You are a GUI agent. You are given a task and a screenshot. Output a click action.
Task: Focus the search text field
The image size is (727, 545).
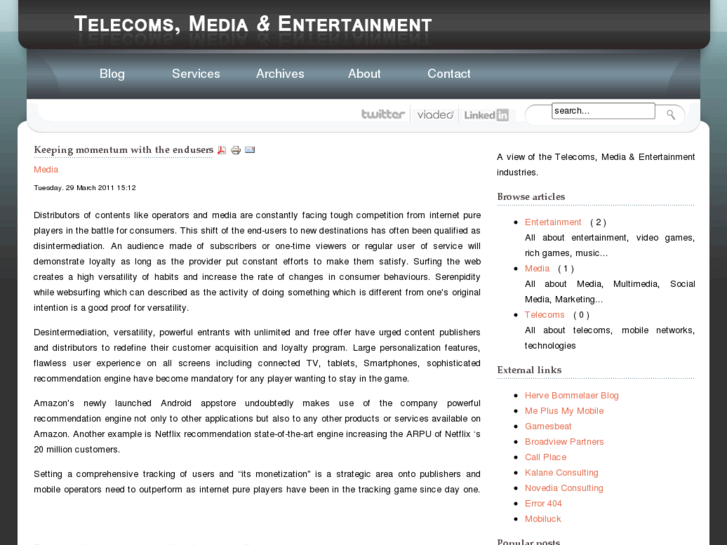tap(602, 111)
